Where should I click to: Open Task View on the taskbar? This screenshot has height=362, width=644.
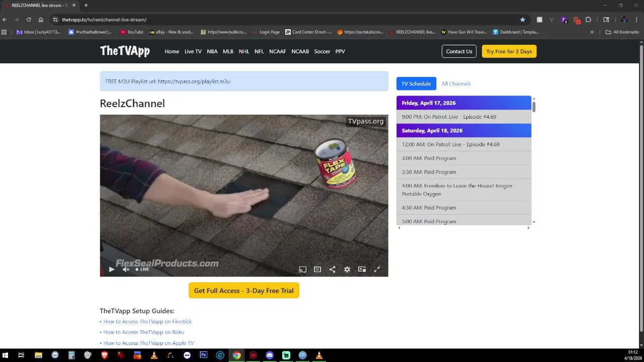click(21, 355)
